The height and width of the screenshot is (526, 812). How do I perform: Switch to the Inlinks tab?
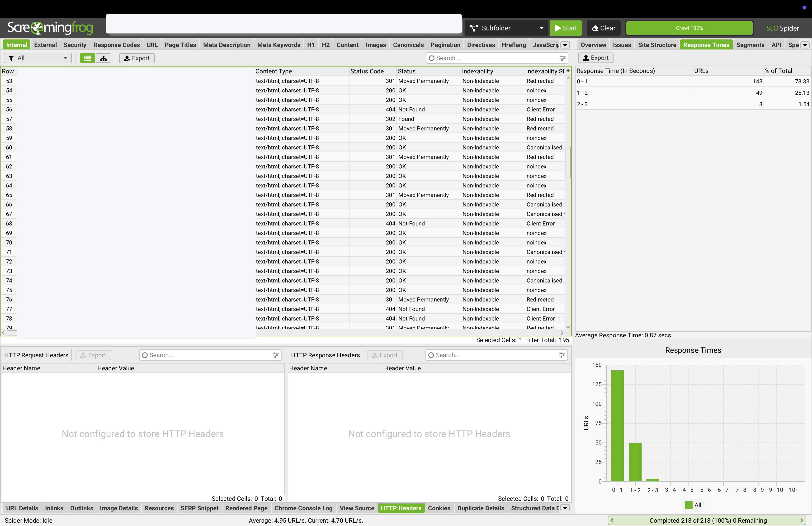54,508
